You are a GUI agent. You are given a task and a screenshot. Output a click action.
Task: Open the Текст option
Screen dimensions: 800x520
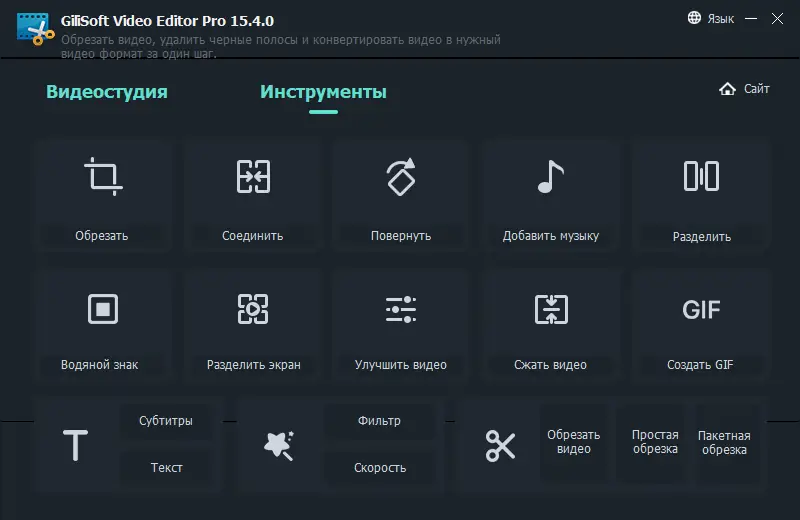click(x=166, y=467)
